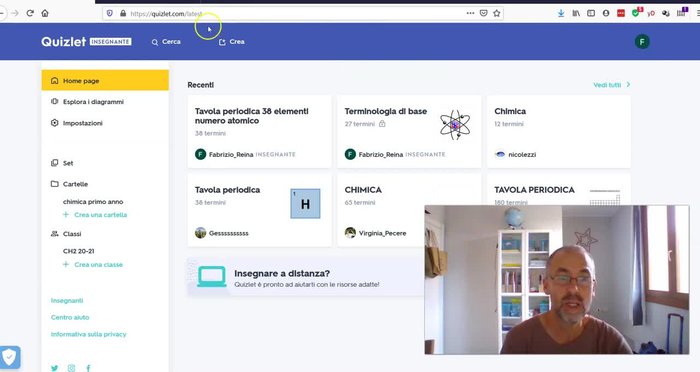Open Terminologia di base set card
This screenshot has height=372, width=700.
(x=409, y=131)
